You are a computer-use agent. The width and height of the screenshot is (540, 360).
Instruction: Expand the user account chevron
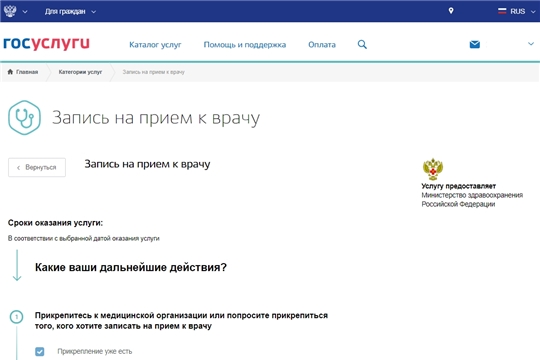(x=531, y=44)
